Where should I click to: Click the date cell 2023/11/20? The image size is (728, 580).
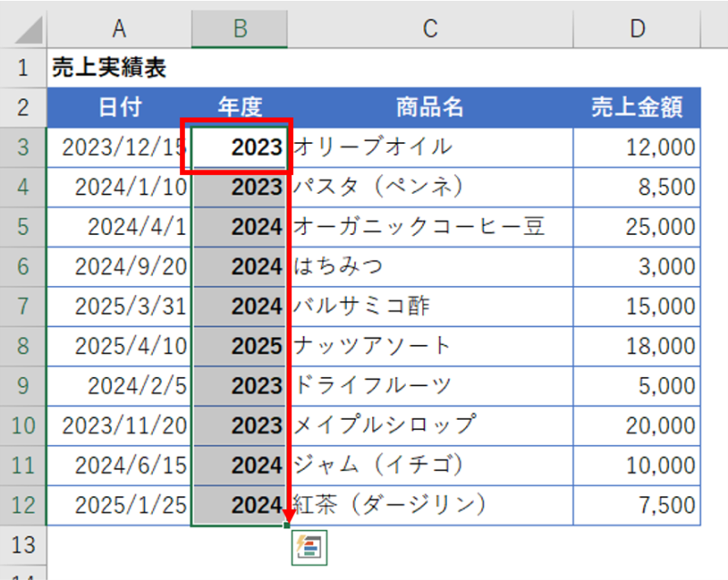pos(119,426)
